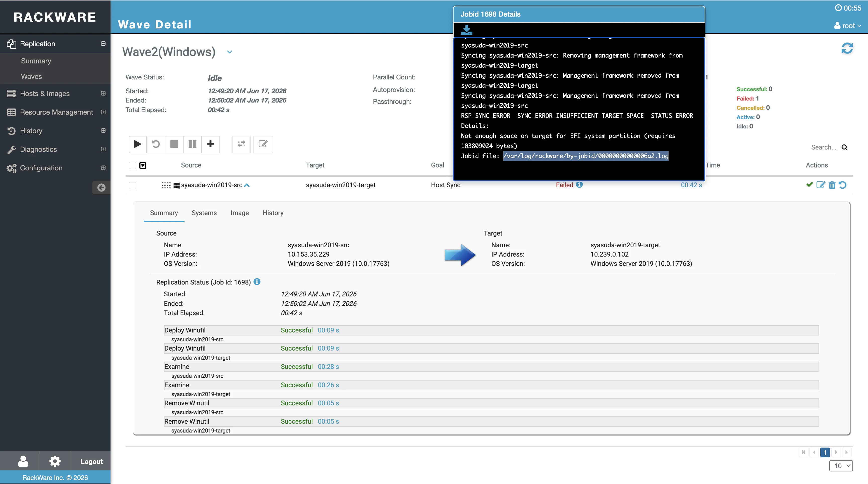Click the resync arrow in Actions column
Image resolution: width=868 pixels, height=484 pixels.
842,185
